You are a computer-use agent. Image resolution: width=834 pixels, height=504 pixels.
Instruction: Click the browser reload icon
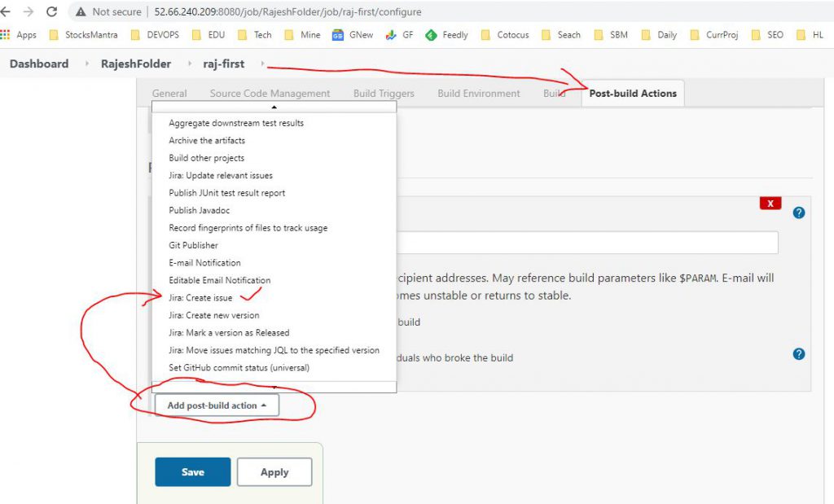point(52,12)
